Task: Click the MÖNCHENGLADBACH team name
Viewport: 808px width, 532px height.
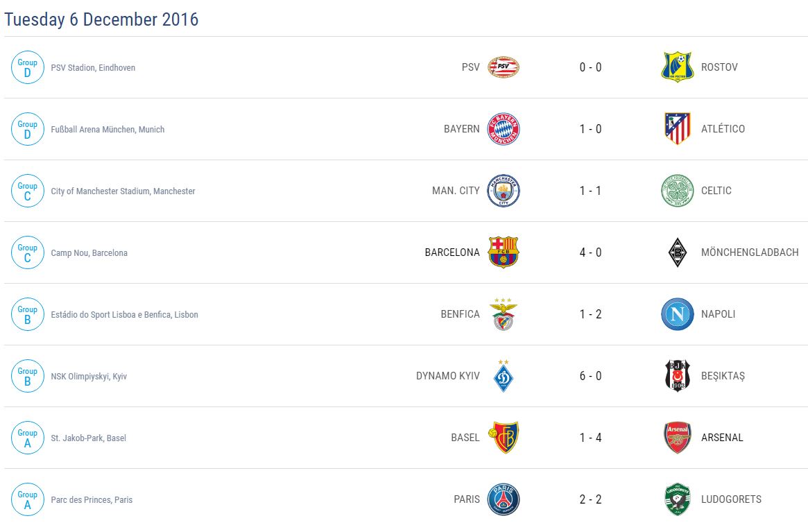Action: (x=749, y=252)
